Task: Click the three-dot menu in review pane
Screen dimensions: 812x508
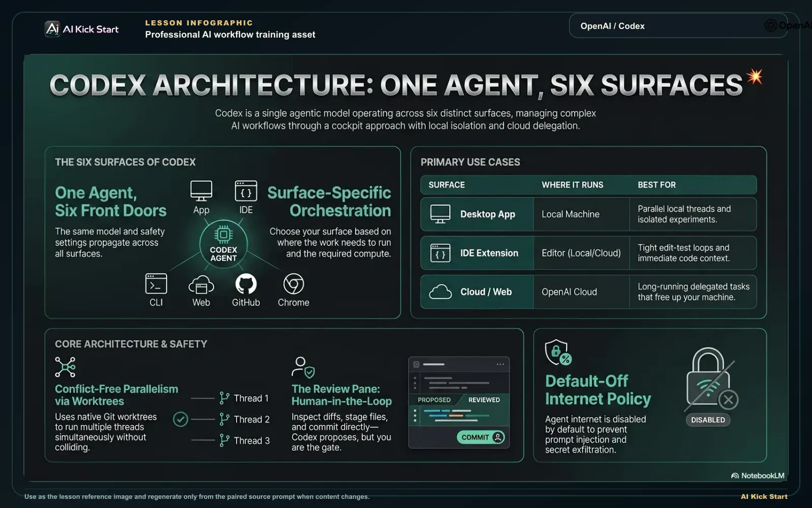Action: (x=500, y=364)
